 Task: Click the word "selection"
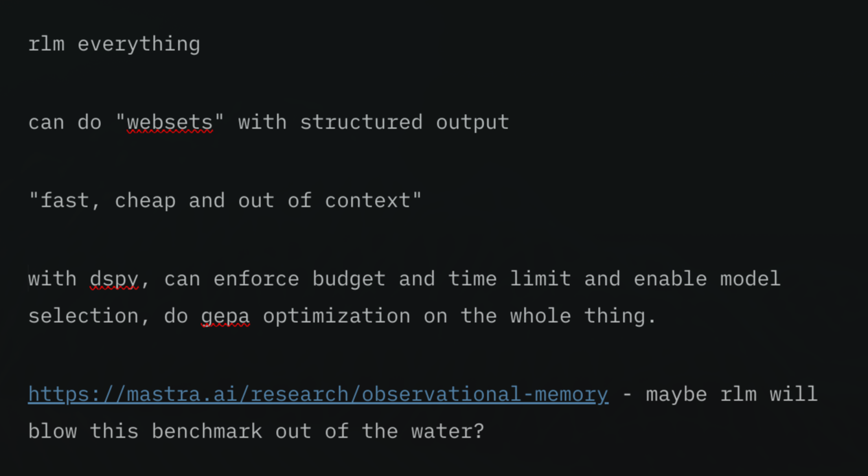[x=83, y=316]
